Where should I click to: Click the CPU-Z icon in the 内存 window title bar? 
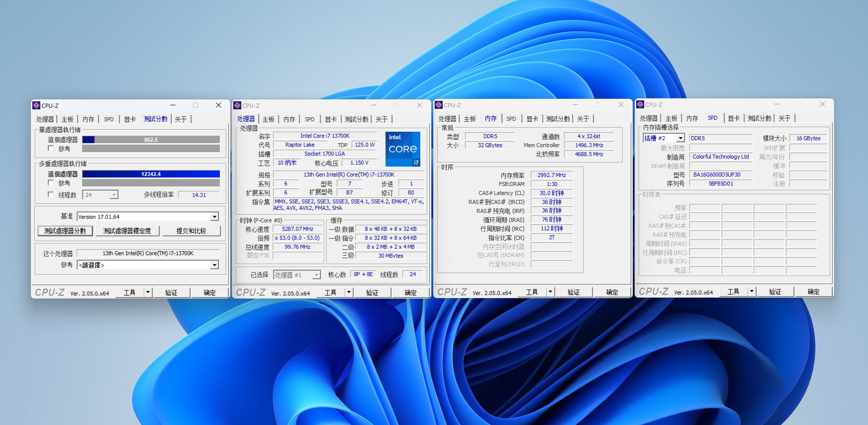point(439,105)
